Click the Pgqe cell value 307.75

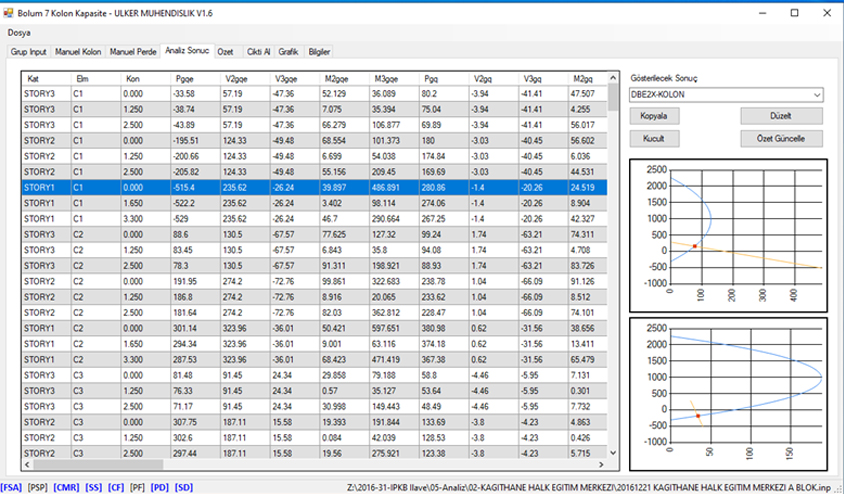click(195, 422)
